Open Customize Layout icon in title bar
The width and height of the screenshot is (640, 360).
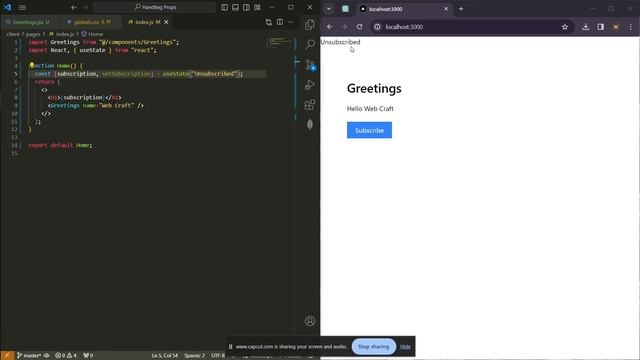[257, 7]
